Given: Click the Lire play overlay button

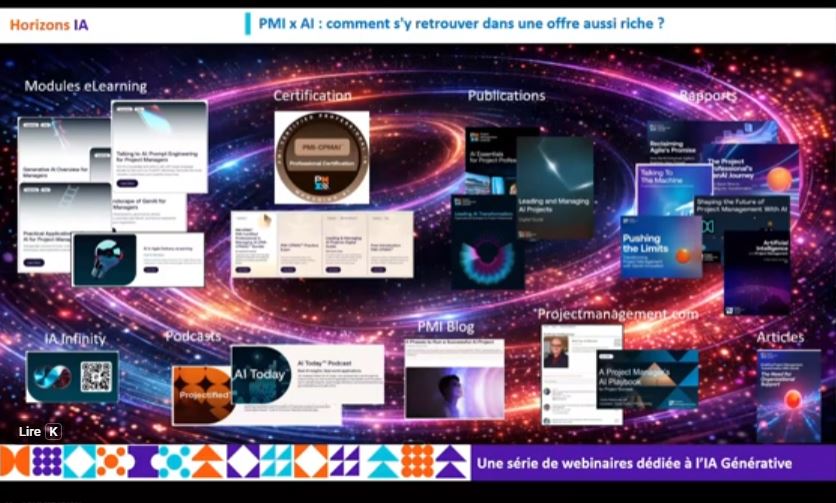Looking at the screenshot, I should coord(39,431).
